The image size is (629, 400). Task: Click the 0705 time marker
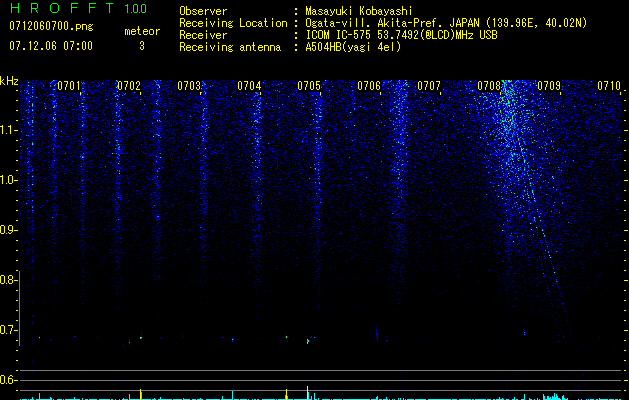[x=309, y=86]
